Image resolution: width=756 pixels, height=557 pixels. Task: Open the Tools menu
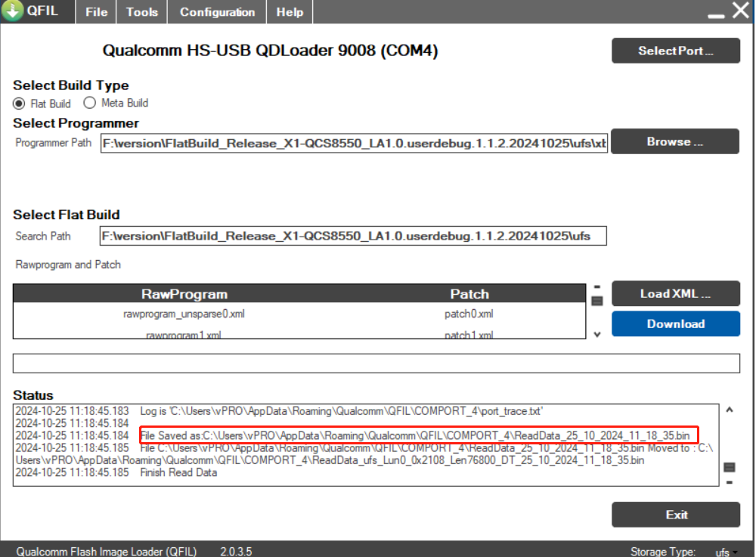(x=142, y=11)
